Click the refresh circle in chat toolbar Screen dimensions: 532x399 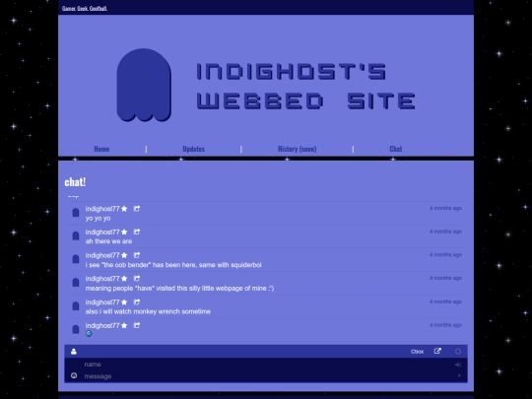(458, 352)
